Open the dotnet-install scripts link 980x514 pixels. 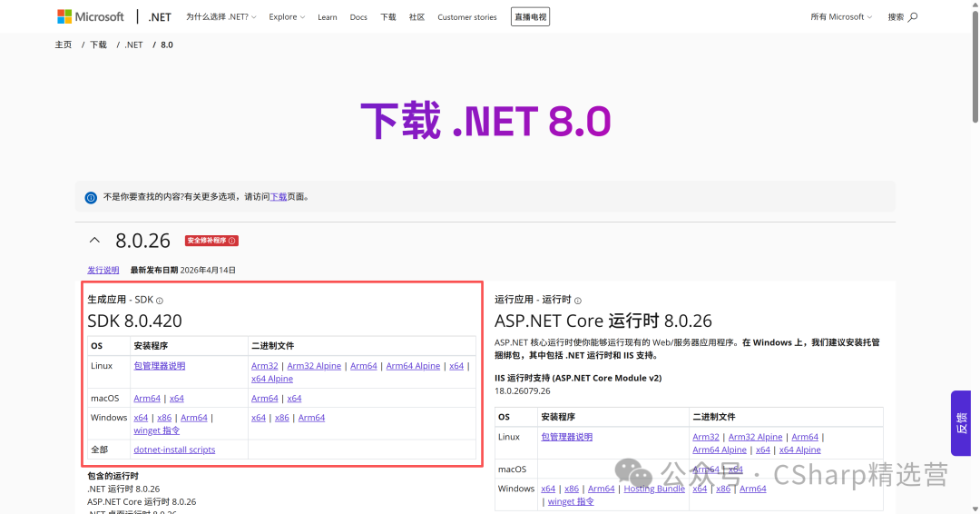(174, 450)
